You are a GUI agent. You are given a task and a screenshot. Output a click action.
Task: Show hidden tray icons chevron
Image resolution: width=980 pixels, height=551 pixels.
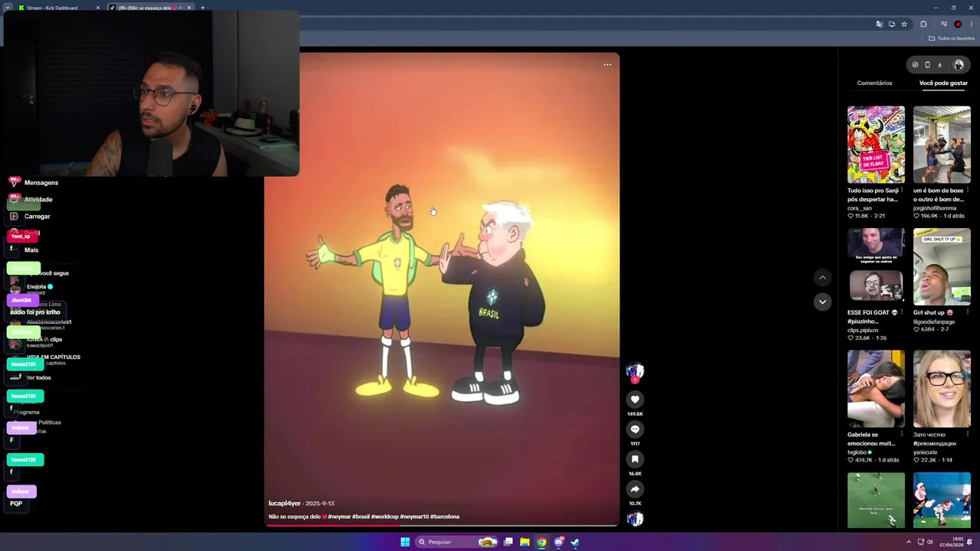pos(910,542)
